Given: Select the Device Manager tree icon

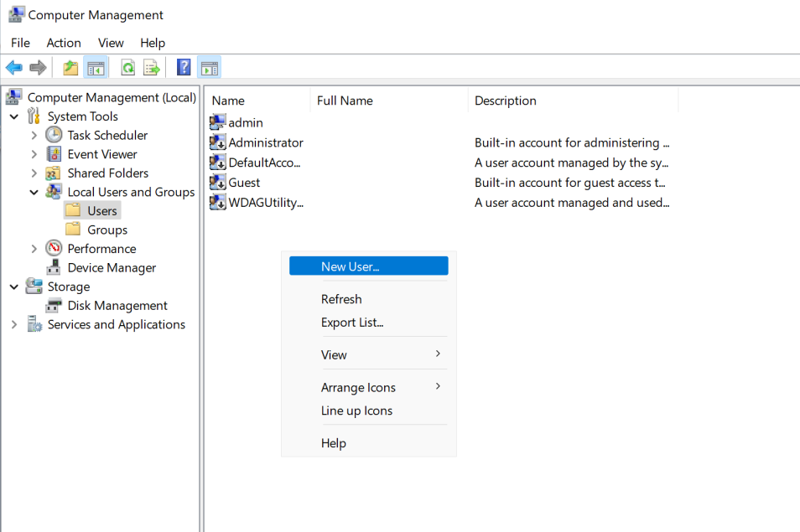Looking at the screenshot, I should coord(54,267).
